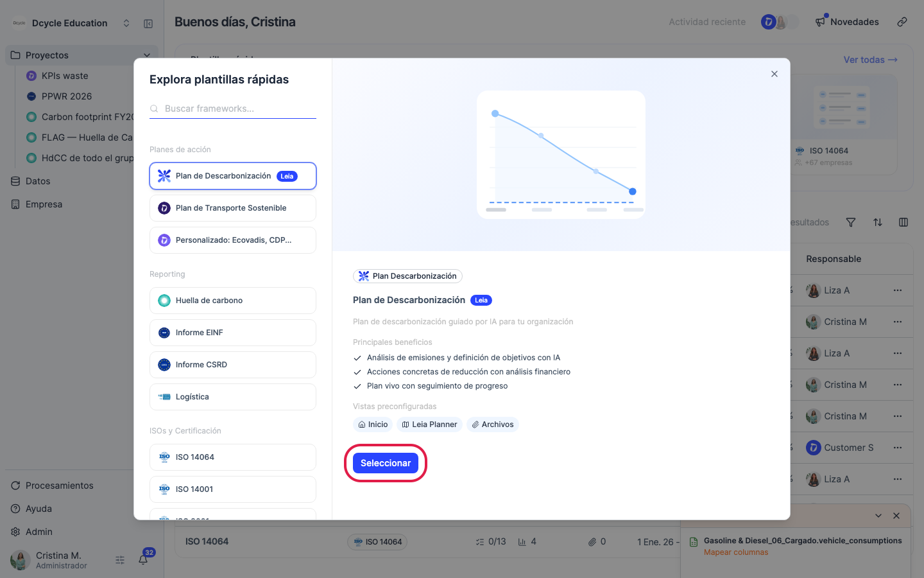The width and height of the screenshot is (924, 578).
Task: Collapse the Proyectos section chevron
Action: [147, 55]
